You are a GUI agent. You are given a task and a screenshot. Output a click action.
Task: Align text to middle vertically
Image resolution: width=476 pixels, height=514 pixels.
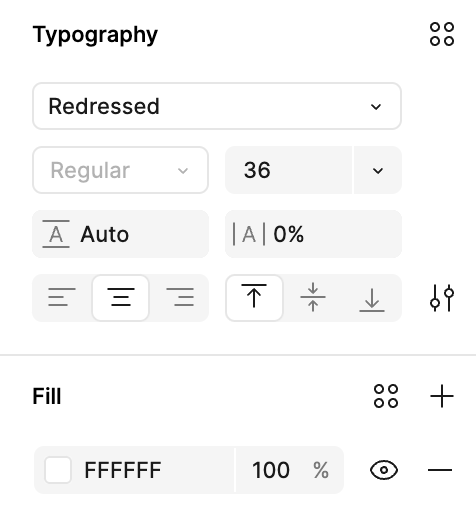tap(313, 297)
